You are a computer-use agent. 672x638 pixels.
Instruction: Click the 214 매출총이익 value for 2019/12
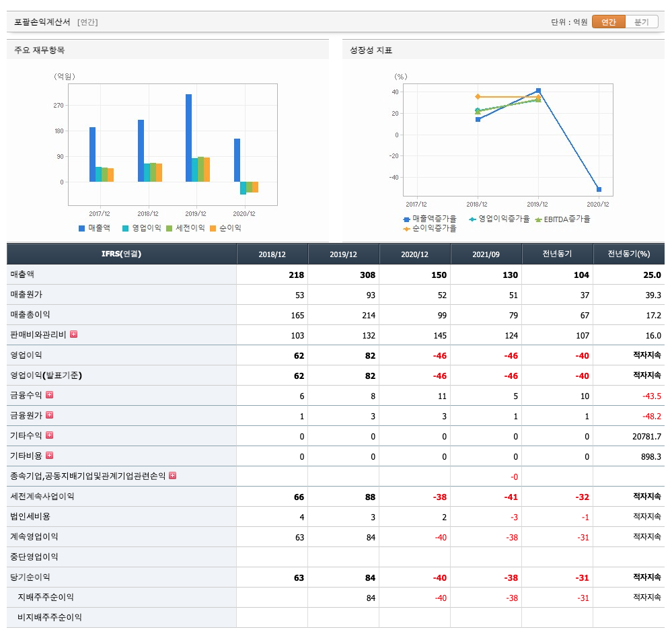coord(369,315)
